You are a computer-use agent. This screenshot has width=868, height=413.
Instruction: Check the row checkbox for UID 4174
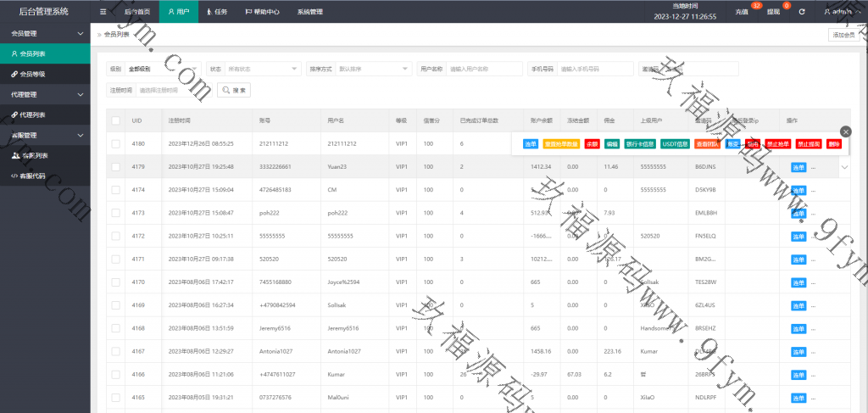click(x=115, y=189)
